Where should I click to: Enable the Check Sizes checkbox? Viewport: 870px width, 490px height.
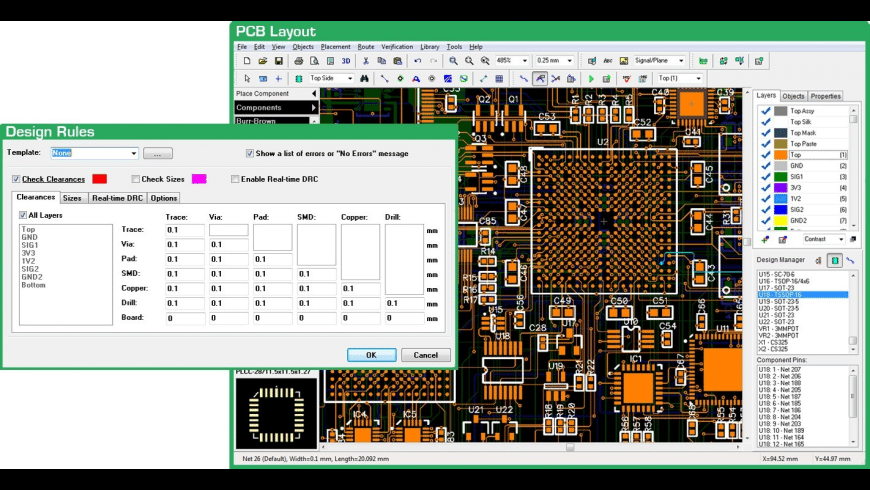[x=137, y=179]
